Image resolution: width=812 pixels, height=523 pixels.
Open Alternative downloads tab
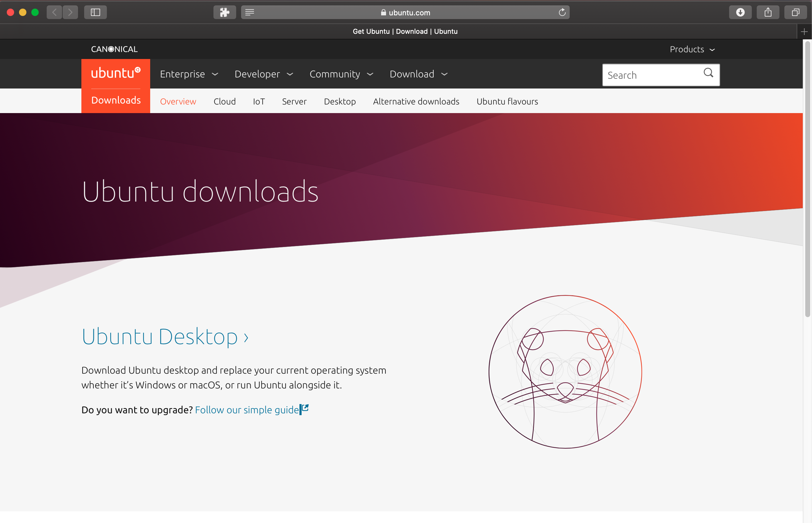click(x=416, y=101)
